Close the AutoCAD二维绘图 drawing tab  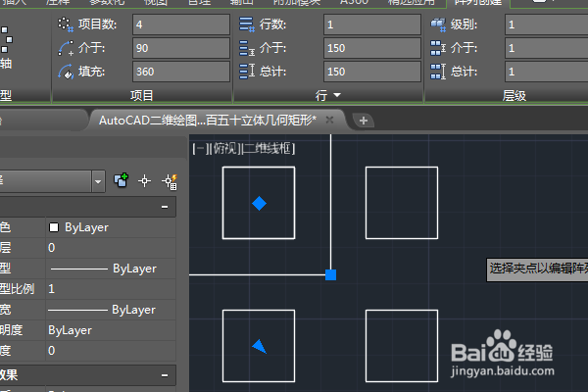click(329, 120)
